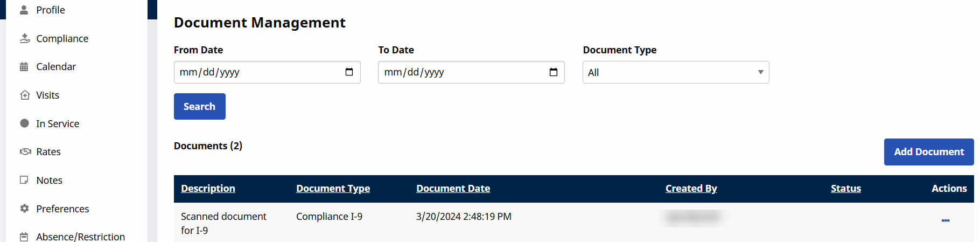Sort table by Description column
Image resolution: width=980 pixels, height=242 pixels.
tap(208, 189)
